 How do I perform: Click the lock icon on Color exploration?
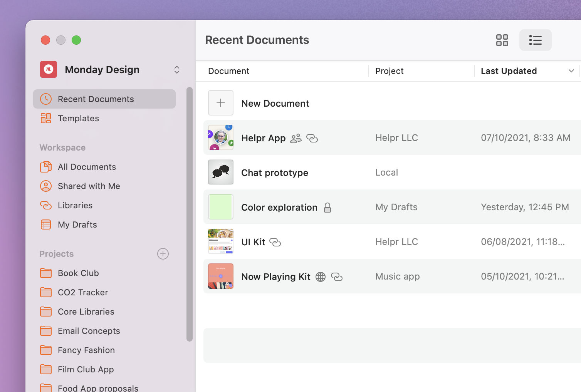[327, 208]
